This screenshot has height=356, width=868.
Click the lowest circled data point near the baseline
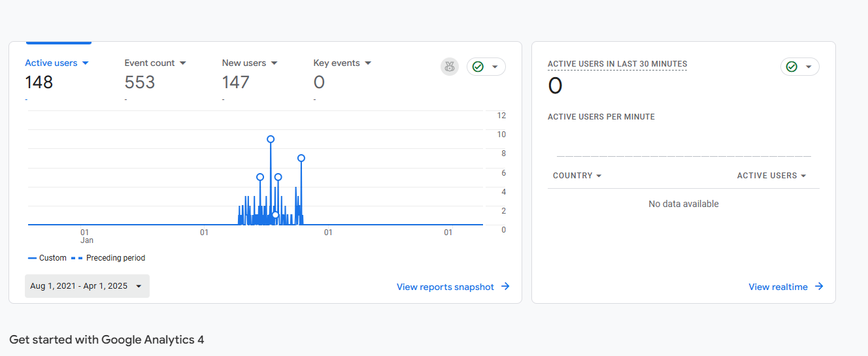[x=275, y=215]
